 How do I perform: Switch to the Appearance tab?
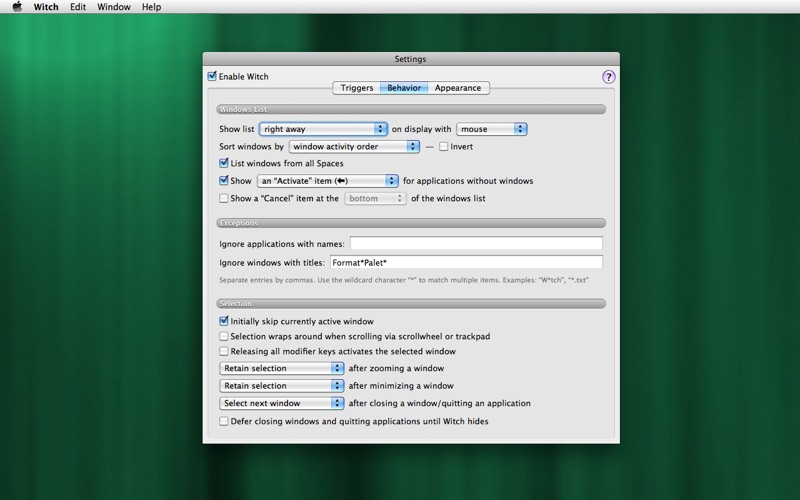tap(458, 88)
